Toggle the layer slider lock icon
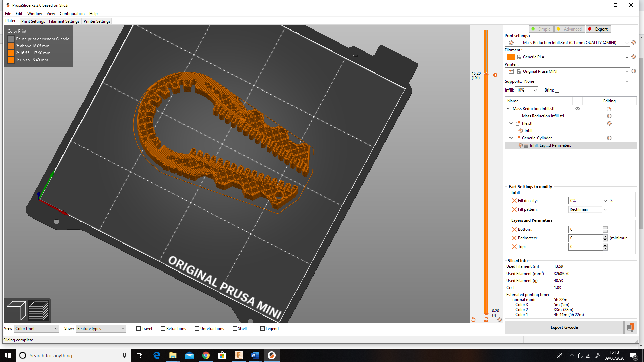The width and height of the screenshot is (644, 362). coord(486,320)
